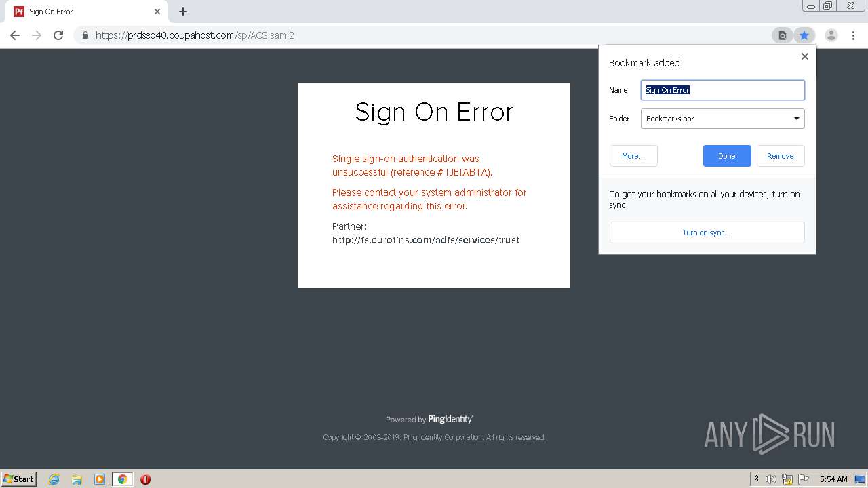The width and height of the screenshot is (868, 488).
Task: Close the Bookmark added popup
Action: pyautogui.click(x=805, y=56)
